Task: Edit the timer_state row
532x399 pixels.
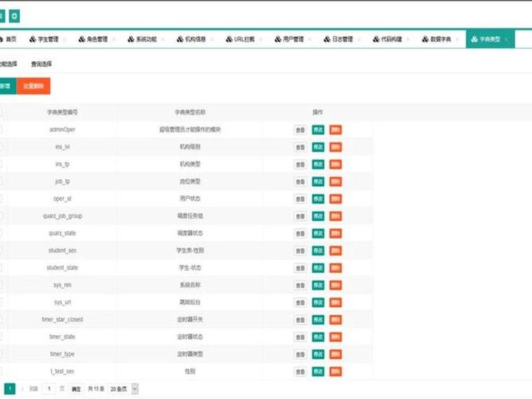Action: (x=318, y=337)
